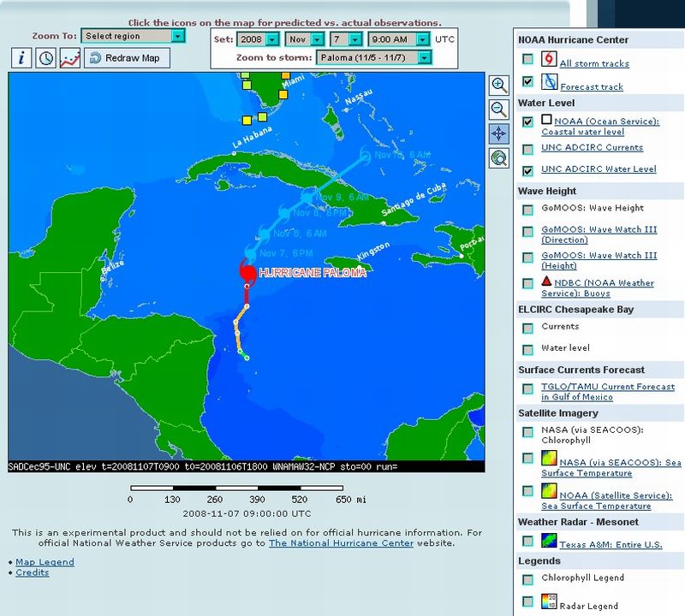The height and width of the screenshot is (616, 685).
Task: Open the NDBC Buoys link
Action: [598, 288]
